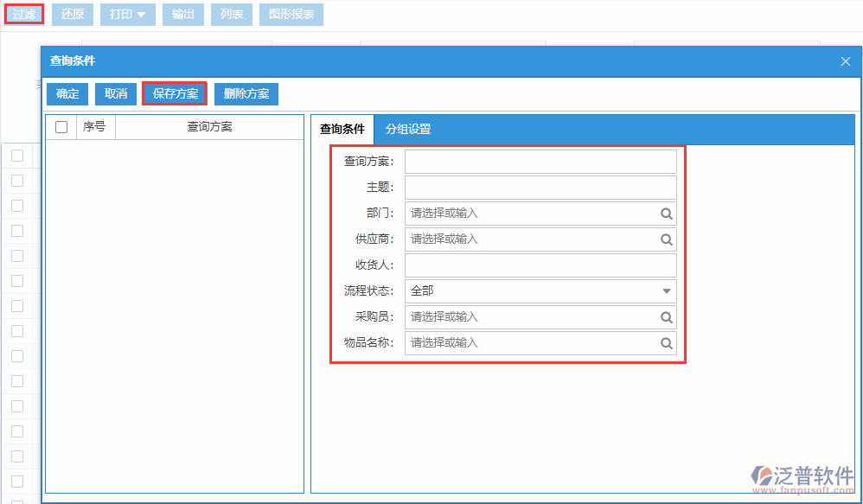Viewport: 863px width, 504px height.
Task: Close the 查询条件 dialog with the × icon
Action: pyautogui.click(x=845, y=61)
